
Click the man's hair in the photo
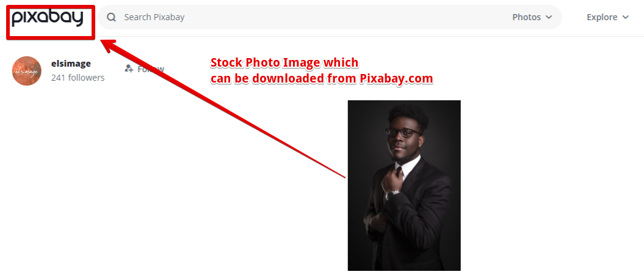tap(408, 114)
